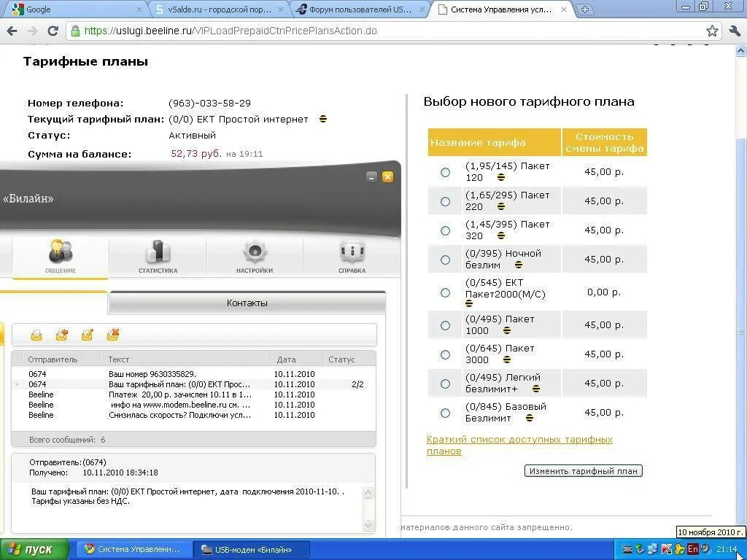Screen dimensions: 747x560
Task: Select message "Ваш номер 9630335829."
Action: pos(193,374)
